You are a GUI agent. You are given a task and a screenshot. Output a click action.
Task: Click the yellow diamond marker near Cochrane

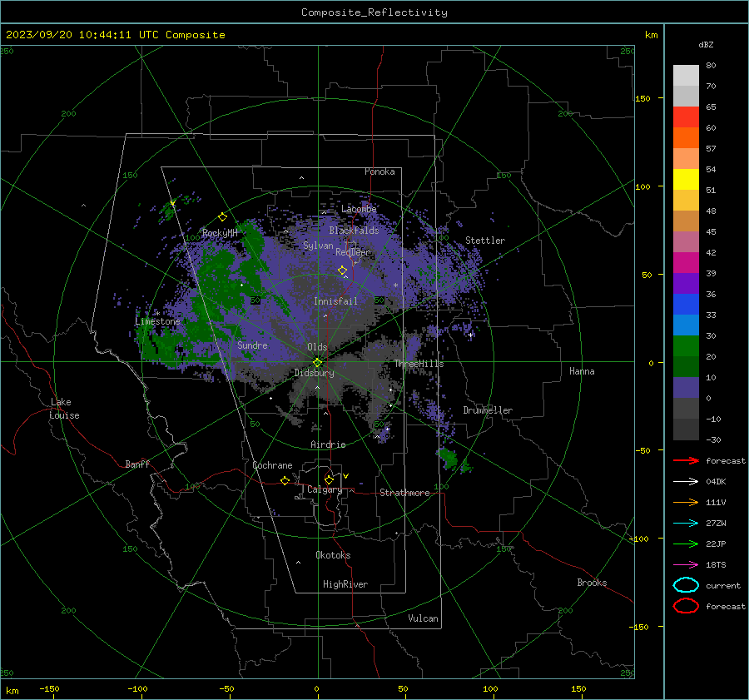point(285,480)
